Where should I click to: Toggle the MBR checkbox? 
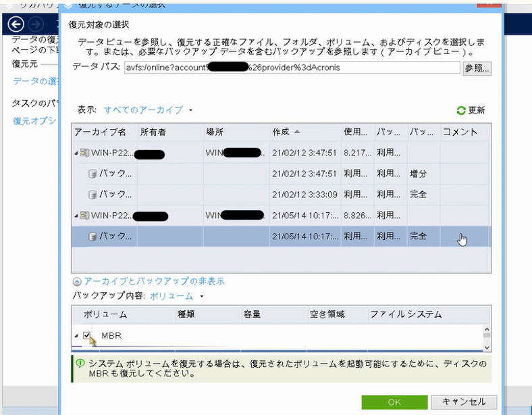(x=86, y=335)
